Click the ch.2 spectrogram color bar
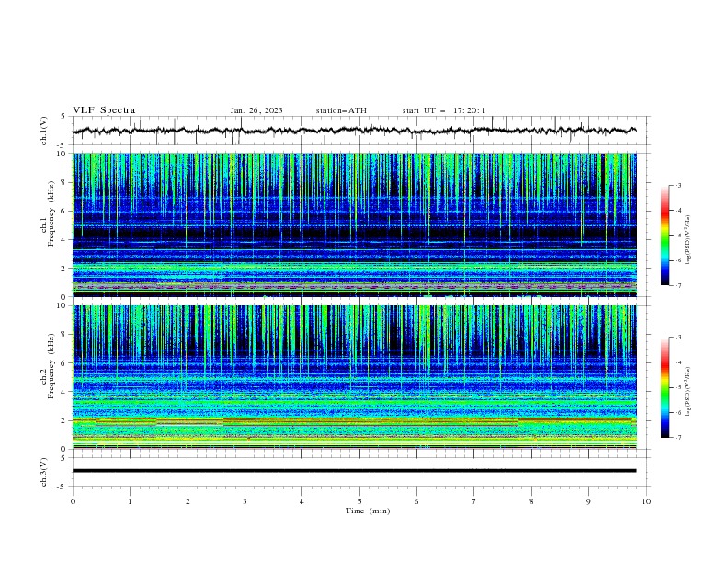The height and width of the screenshot is (563, 728). point(665,387)
